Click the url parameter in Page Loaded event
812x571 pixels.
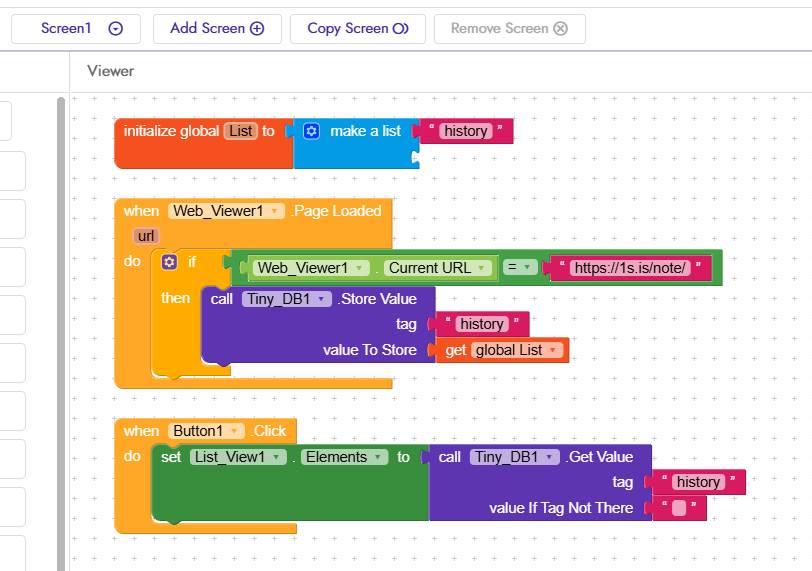point(146,236)
